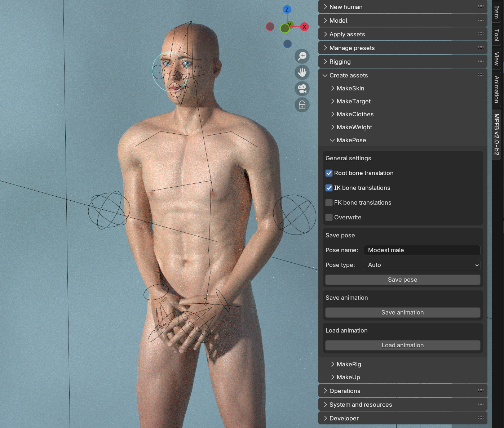Select the MPFB v2.0-b2 sidebar tab
The image size is (504, 428).
496,134
